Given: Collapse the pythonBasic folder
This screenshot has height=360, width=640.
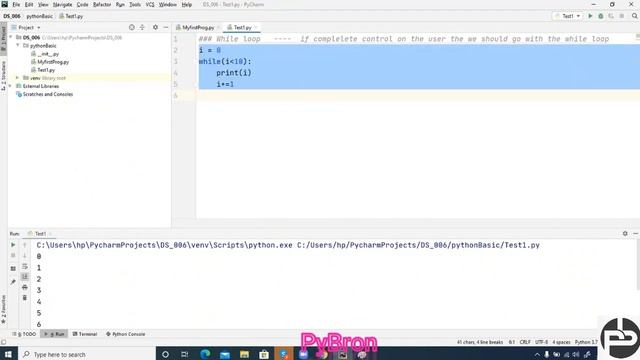Looking at the screenshot, I should tap(18, 45).
